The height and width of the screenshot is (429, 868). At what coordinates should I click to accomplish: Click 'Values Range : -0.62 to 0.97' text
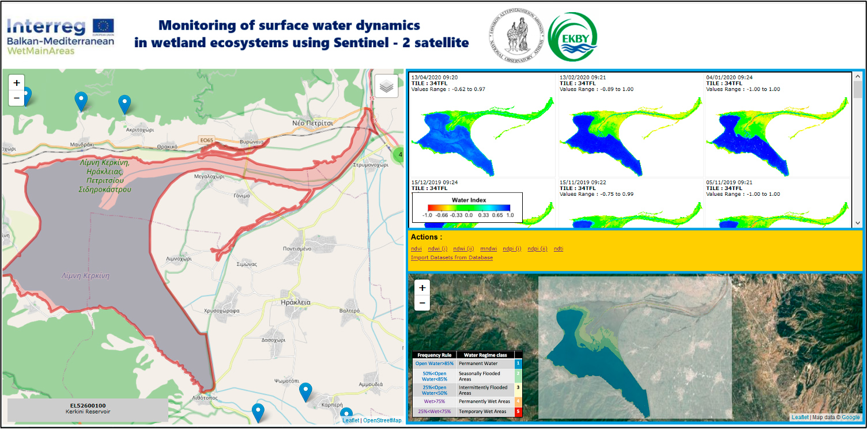point(448,89)
